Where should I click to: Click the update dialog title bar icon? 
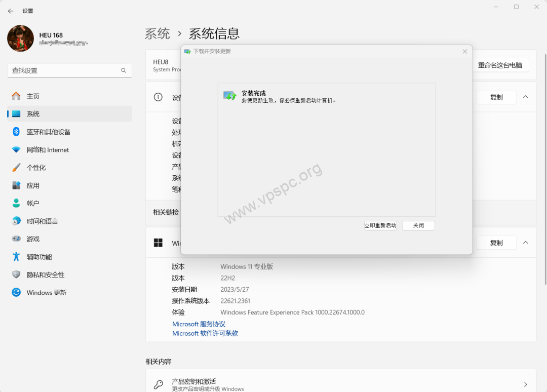(188, 52)
